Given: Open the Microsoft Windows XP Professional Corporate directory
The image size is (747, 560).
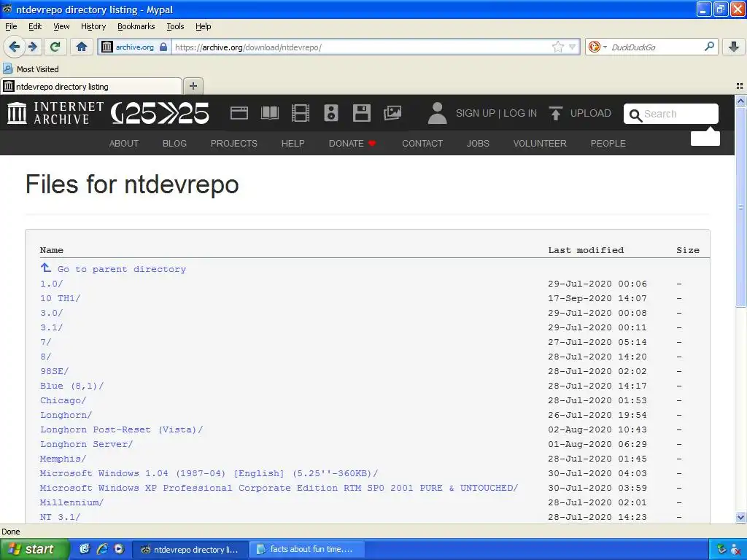Looking at the screenshot, I should [x=279, y=488].
